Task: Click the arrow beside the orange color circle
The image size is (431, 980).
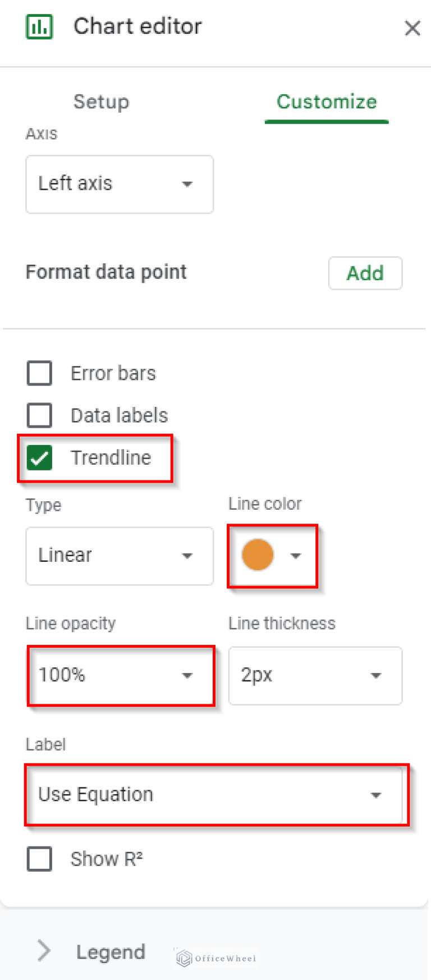Action: click(x=296, y=556)
